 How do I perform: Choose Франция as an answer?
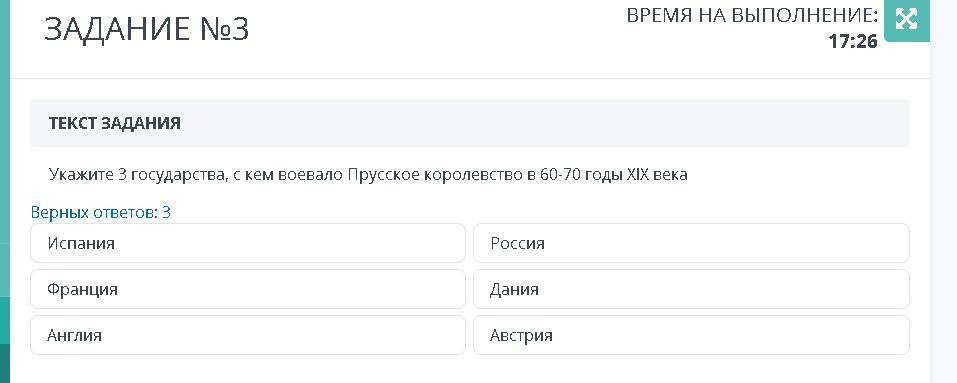pos(248,289)
